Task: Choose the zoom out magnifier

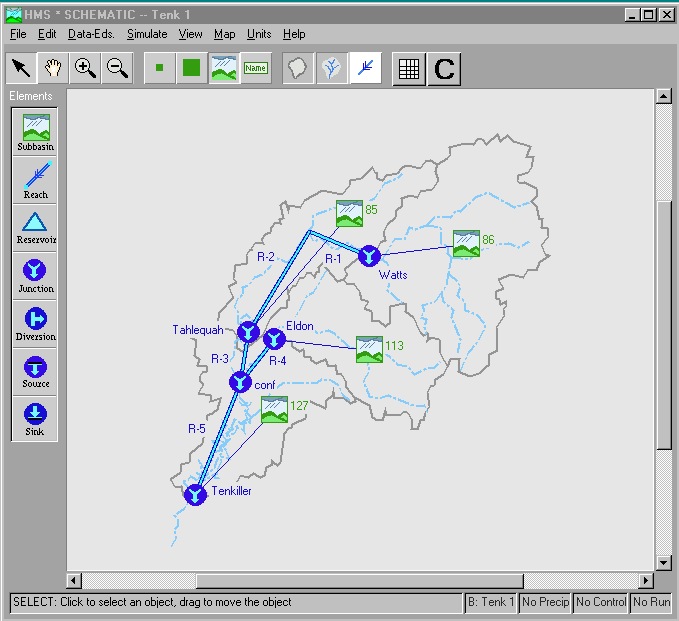Action: 117,68
